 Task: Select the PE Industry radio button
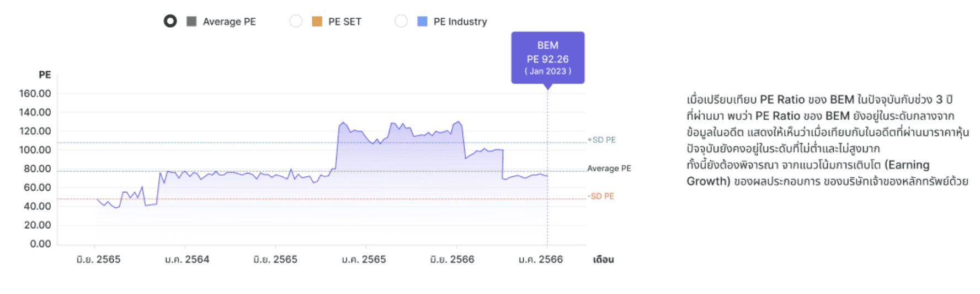pyautogui.click(x=401, y=22)
